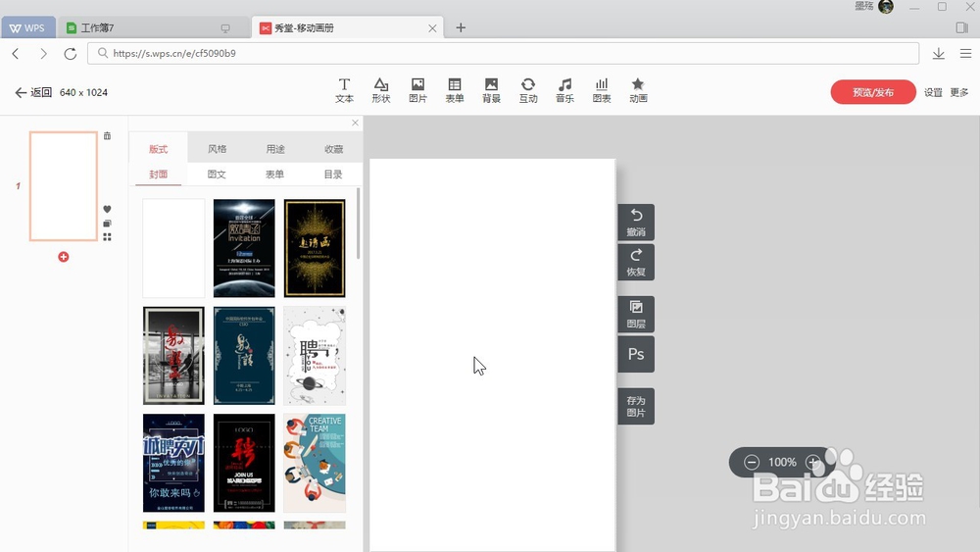Open the browser hamburger menu
This screenshot has height=552, width=980.
[965, 54]
